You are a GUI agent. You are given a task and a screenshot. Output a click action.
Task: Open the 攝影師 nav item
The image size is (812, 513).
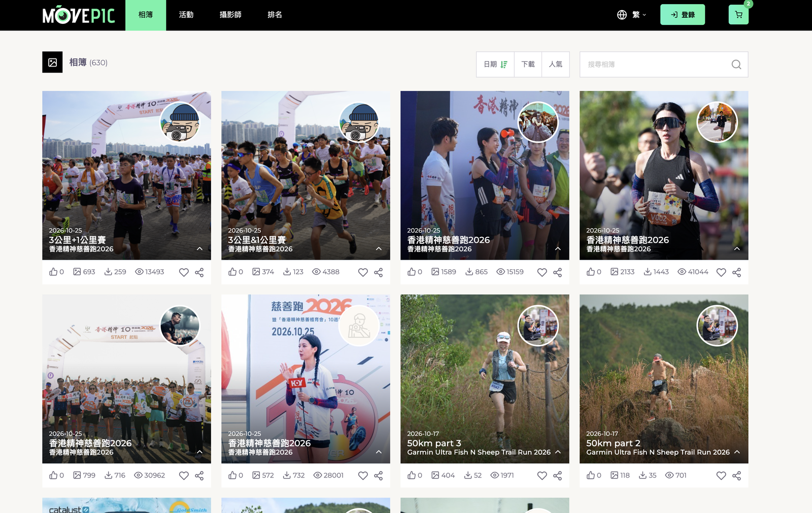pos(230,15)
